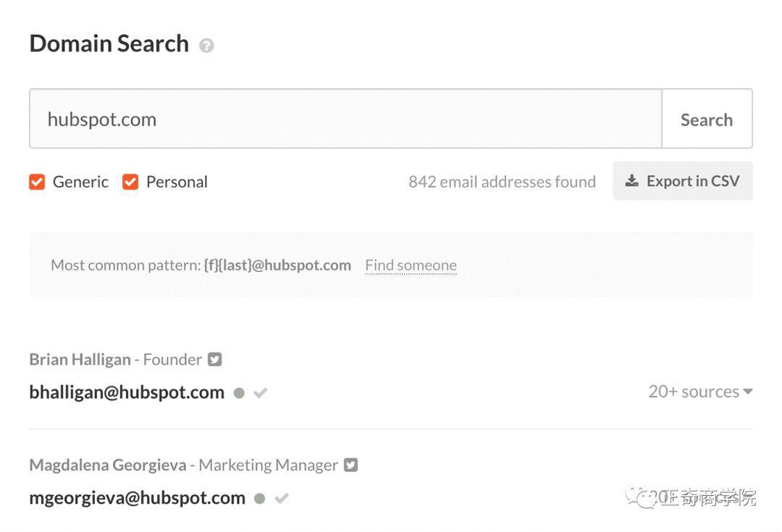Click the verified checkmark next to bhalligan@hubspot.com

tap(261, 393)
